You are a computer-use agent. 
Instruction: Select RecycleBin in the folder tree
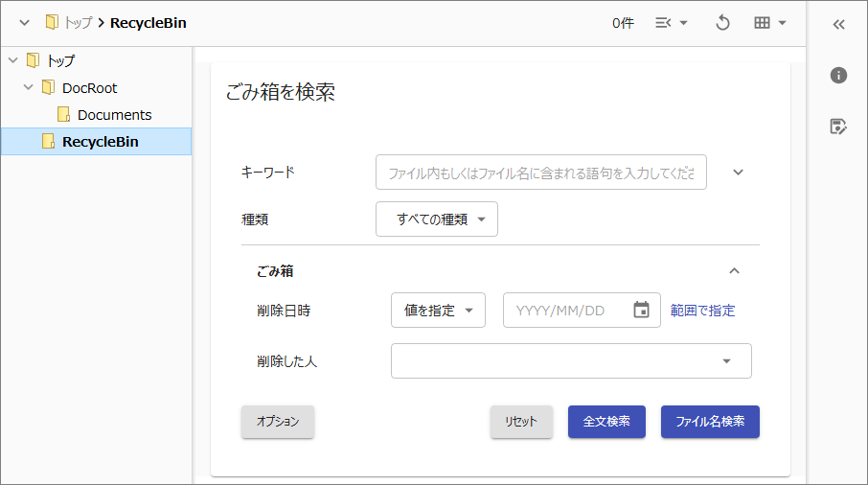point(100,142)
